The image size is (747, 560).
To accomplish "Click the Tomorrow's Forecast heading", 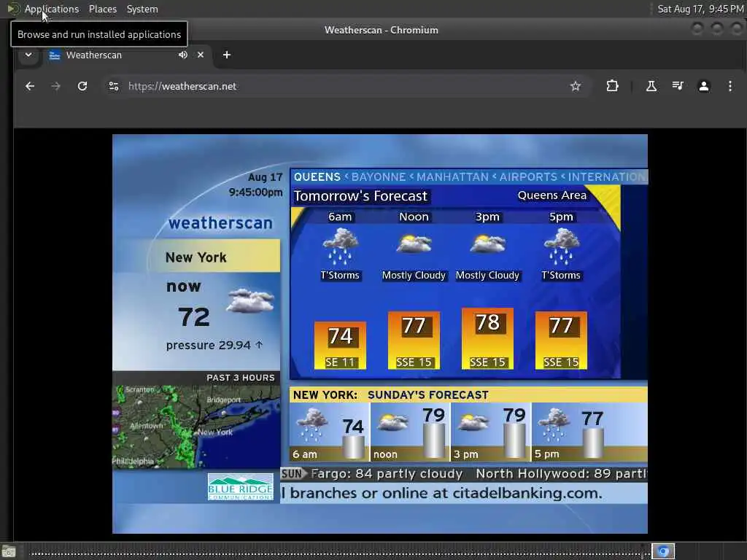I will tap(360, 196).
